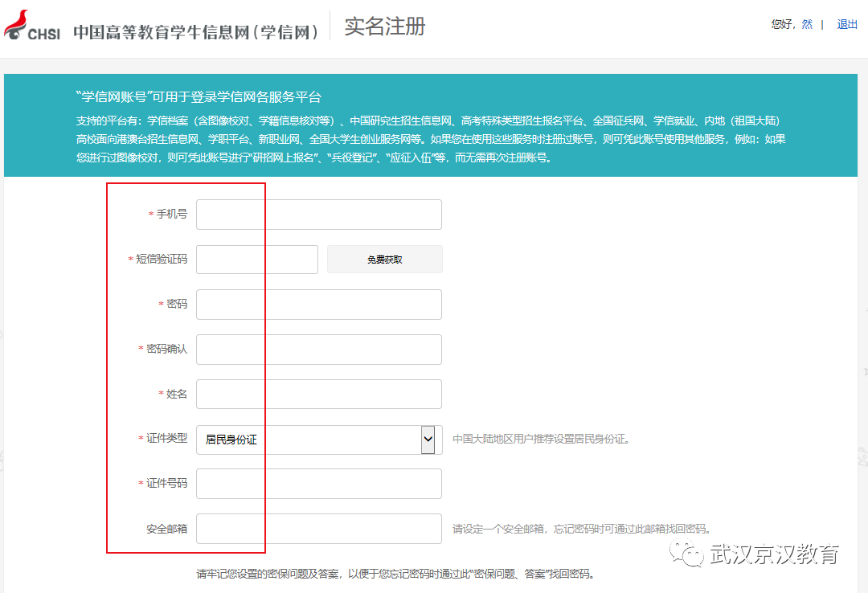Click the 退出 logout link
Image resolution: width=868 pixels, height=593 pixels.
pyautogui.click(x=846, y=24)
